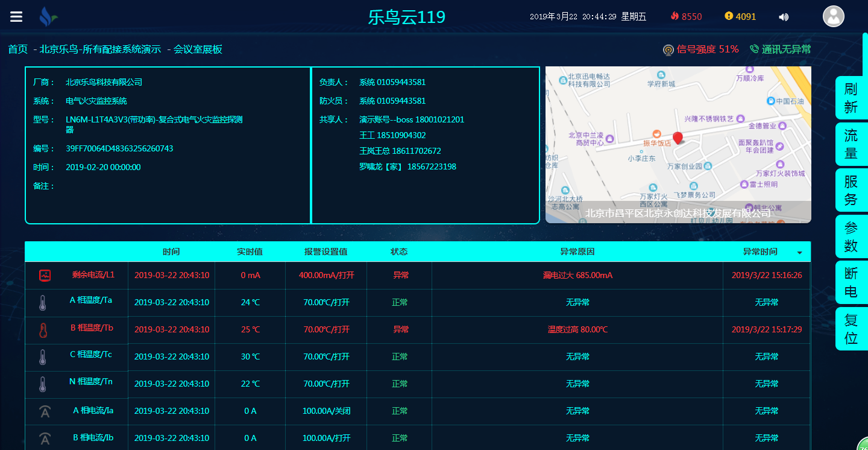Click the red map location pin
The height and width of the screenshot is (450, 868).
pos(678,138)
